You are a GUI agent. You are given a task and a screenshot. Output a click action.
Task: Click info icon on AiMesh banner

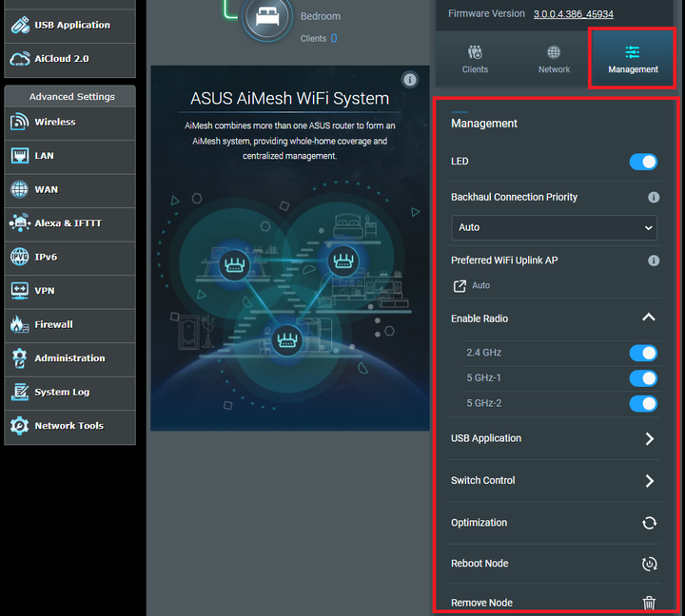pos(410,80)
